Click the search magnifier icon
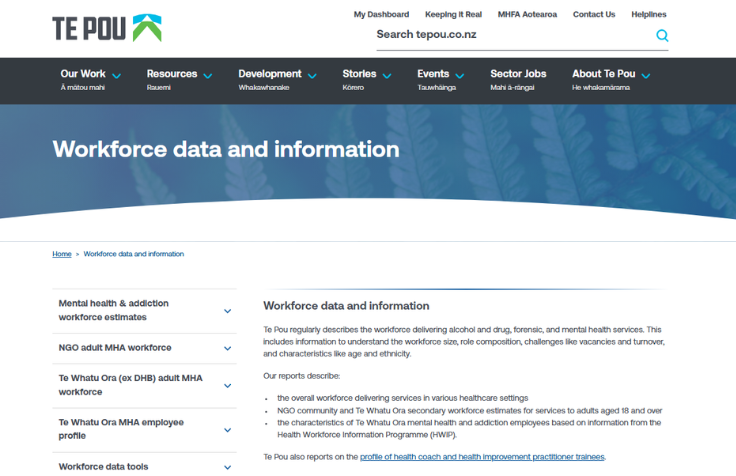736x476 pixels. (661, 35)
